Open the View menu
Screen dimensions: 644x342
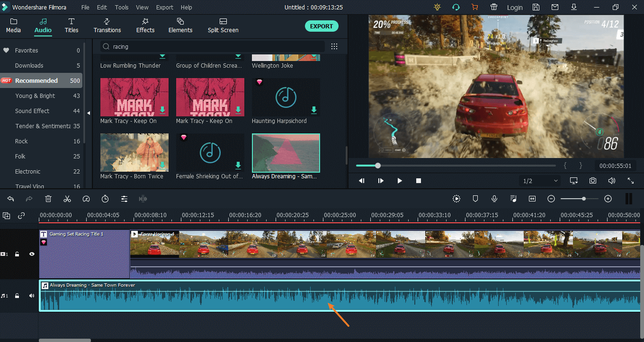click(142, 7)
